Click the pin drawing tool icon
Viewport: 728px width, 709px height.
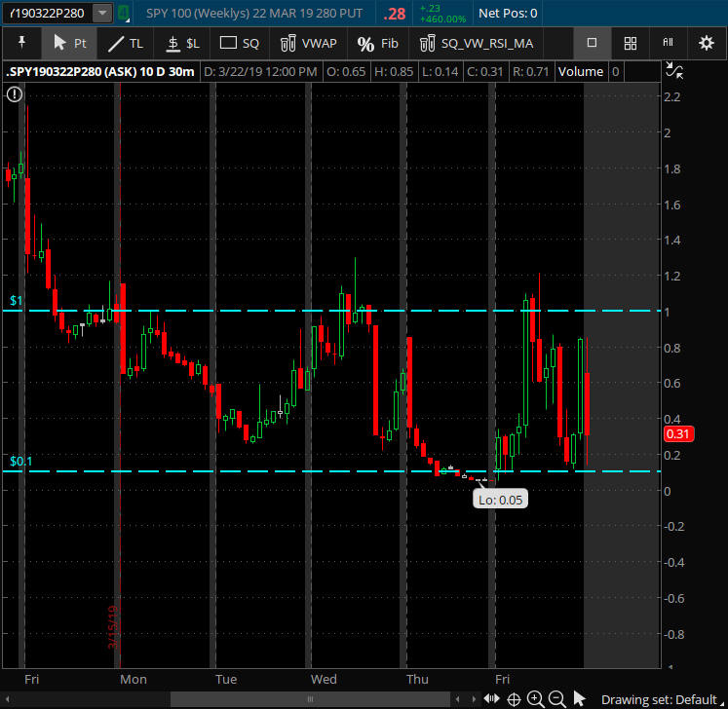(x=21, y=43)
